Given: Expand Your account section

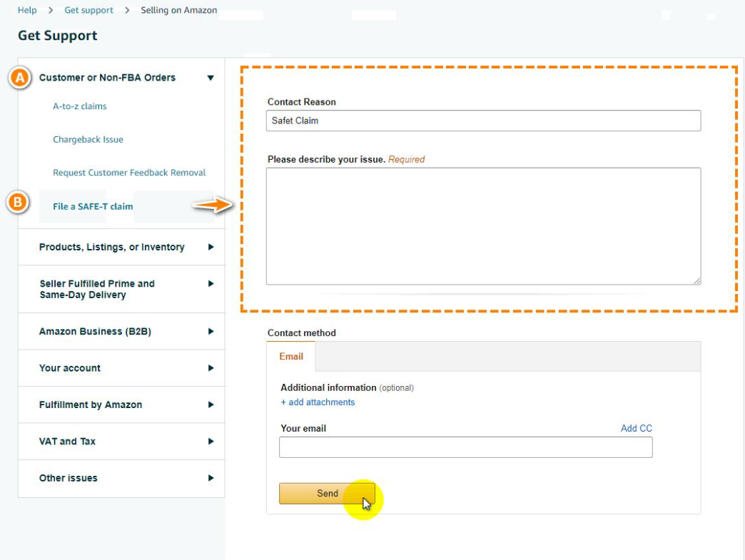Looking at the screenshot, I should click(121, 368).
